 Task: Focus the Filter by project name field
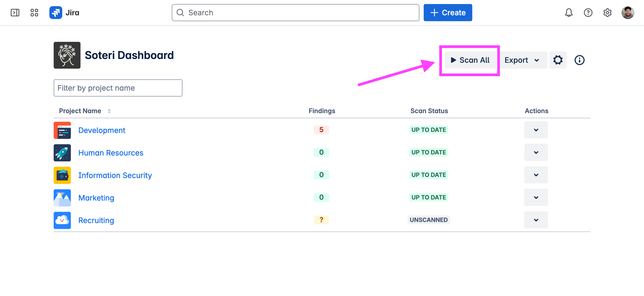118,88
